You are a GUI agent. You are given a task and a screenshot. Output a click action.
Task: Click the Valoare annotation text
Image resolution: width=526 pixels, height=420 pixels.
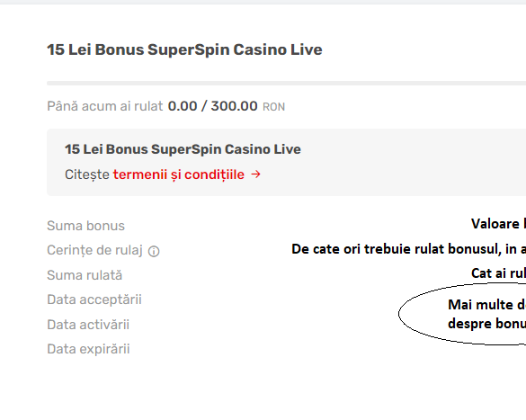[x=498, y=224]
